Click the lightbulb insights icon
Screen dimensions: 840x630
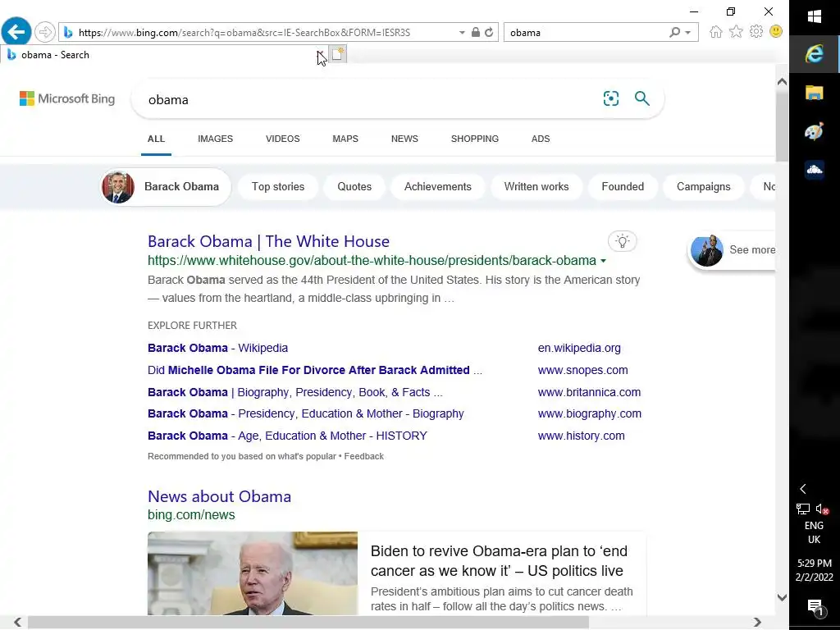tap(622, 241)
